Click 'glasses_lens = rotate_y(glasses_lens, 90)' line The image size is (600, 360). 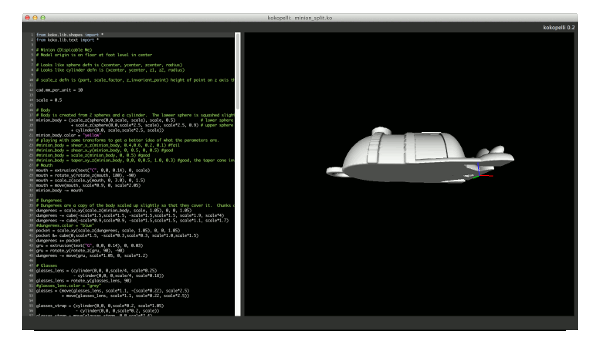(x=84, y=281)
